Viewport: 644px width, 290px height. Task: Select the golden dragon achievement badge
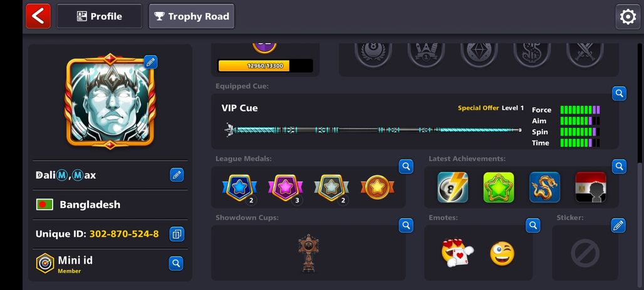(544, 187)
